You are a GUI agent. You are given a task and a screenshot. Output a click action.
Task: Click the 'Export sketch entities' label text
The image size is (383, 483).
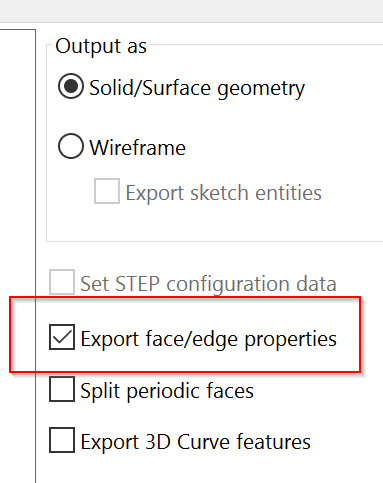[x=224, y=193]
